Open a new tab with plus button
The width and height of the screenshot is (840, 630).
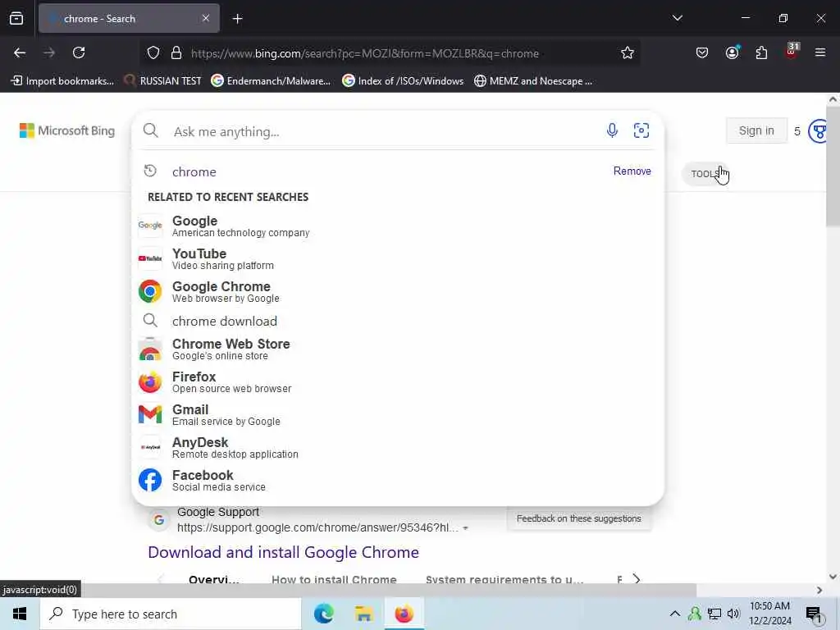(x=237, y=19)
